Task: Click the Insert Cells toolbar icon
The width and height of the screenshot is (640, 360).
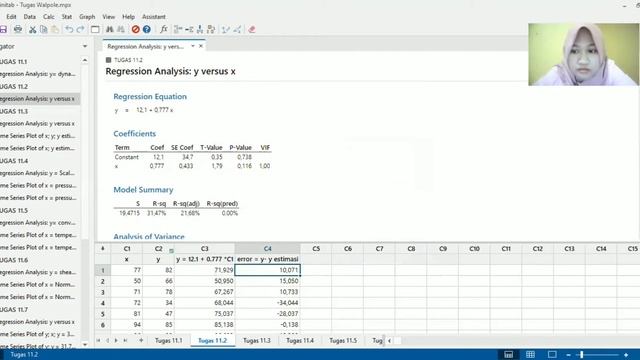Action: 178,29
